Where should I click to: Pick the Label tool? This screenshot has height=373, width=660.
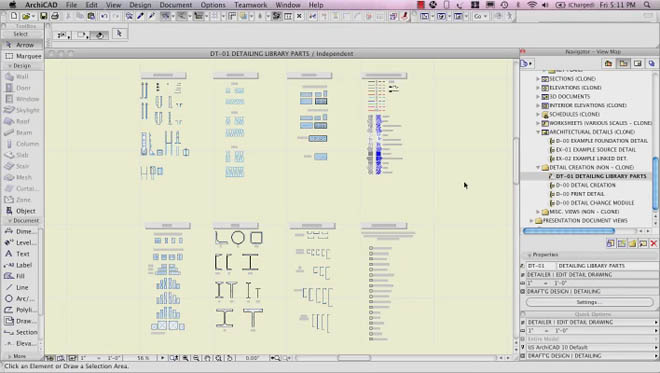[x=20, y=265]
